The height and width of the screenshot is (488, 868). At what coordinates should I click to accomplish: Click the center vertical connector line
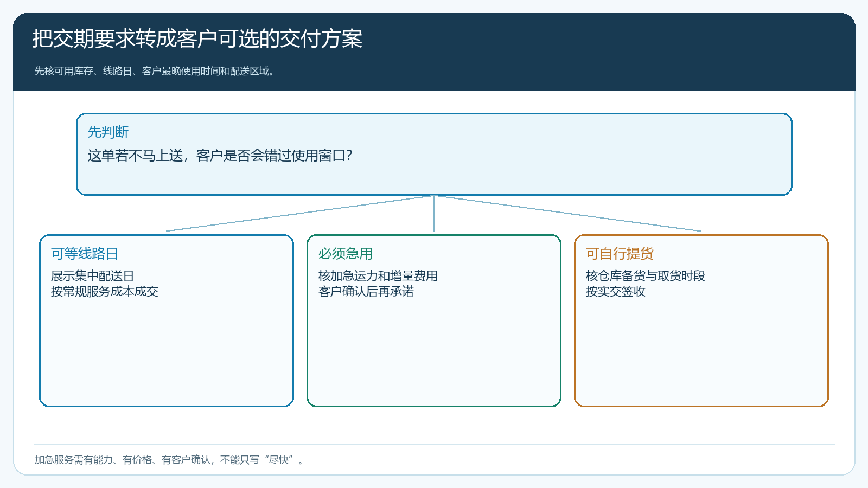[434, 214]
